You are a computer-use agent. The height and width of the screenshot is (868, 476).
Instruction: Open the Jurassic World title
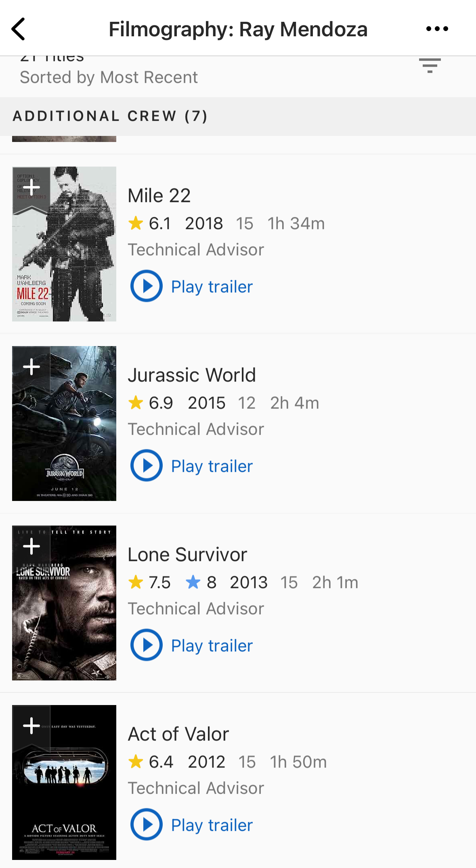[x=192, y=375]
